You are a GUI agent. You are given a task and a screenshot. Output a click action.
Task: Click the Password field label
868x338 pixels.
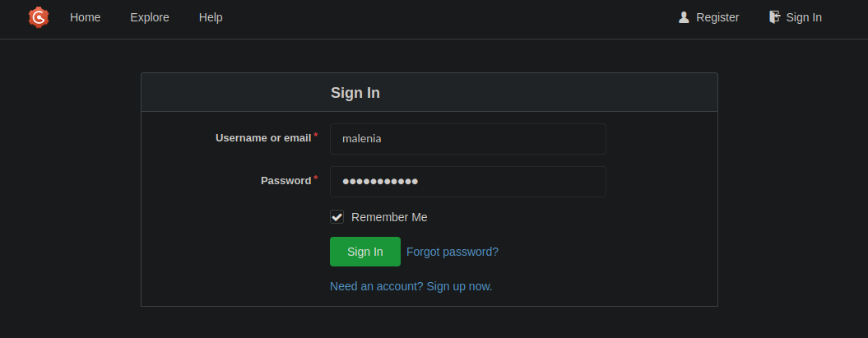coord(285,181)
